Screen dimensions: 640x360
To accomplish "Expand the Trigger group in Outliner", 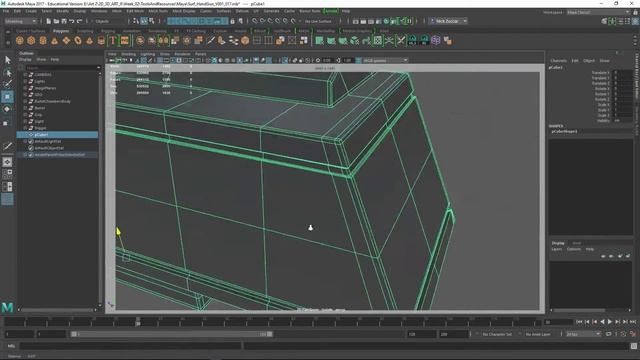I will coord(25,128).
